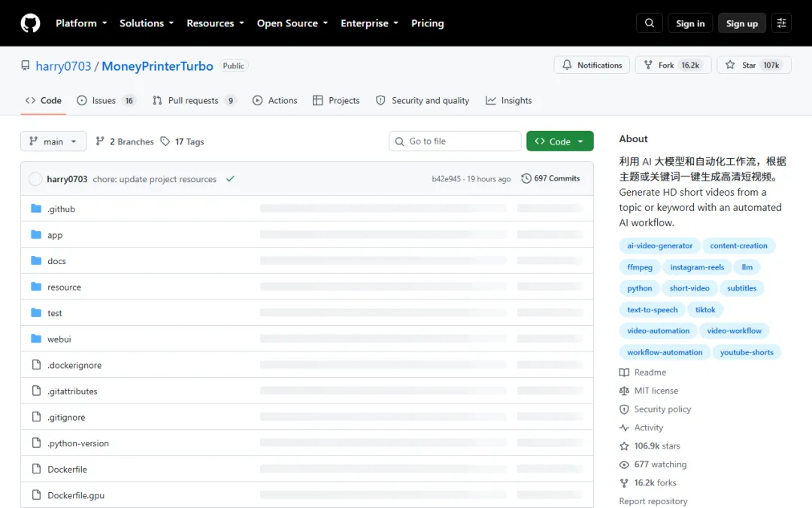Open the 697 Commits link
Viewport: 812px width, 508px height.
click(x=550, y=178)
